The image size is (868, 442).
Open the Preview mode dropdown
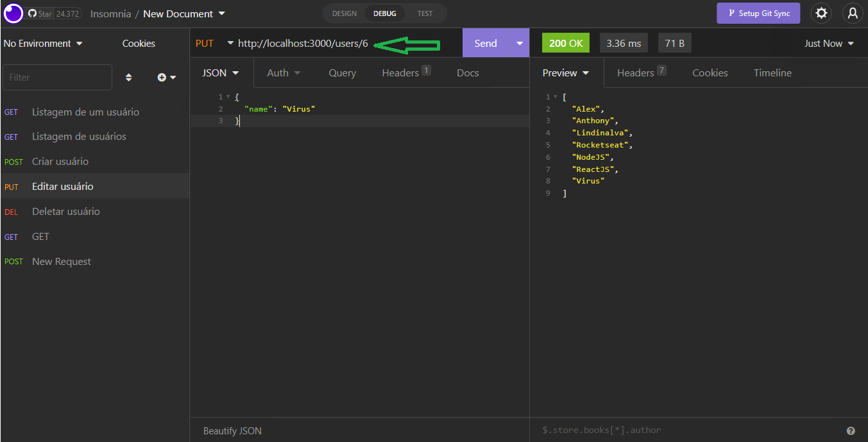[566, 73]
